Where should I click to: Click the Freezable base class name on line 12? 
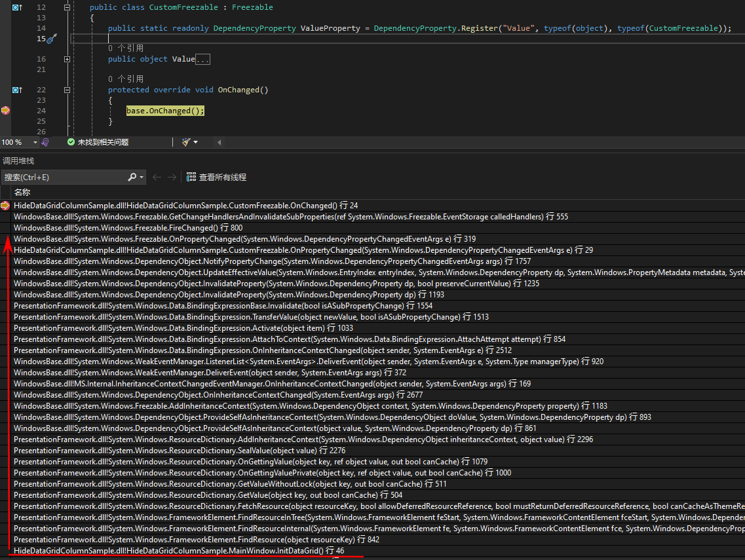pos(252,7)
